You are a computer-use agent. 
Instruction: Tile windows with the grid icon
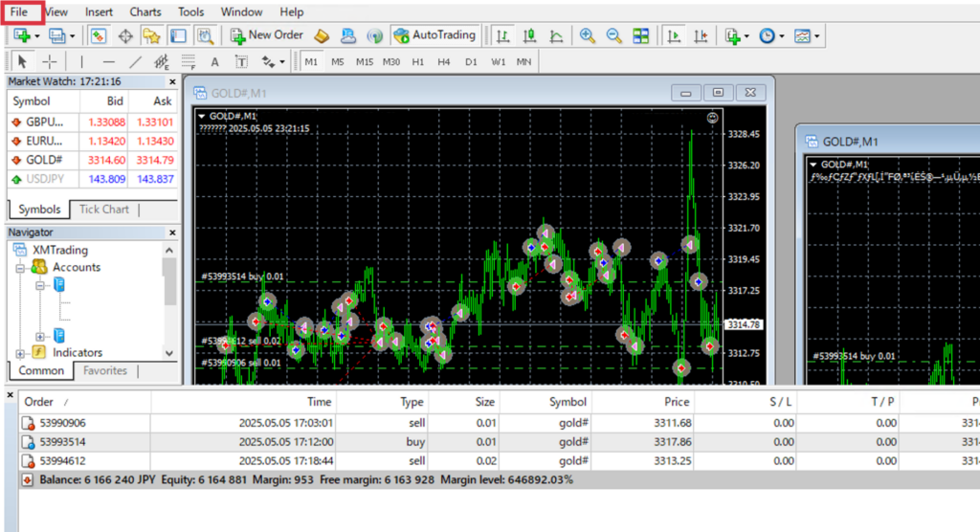pos(640,35)
